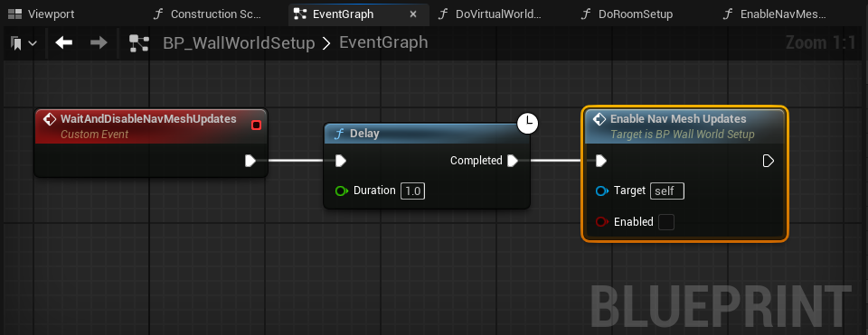Click the self Target value box
Image resolution: width=868 pixels, height=335 pixels.
(x=667, y=191)
